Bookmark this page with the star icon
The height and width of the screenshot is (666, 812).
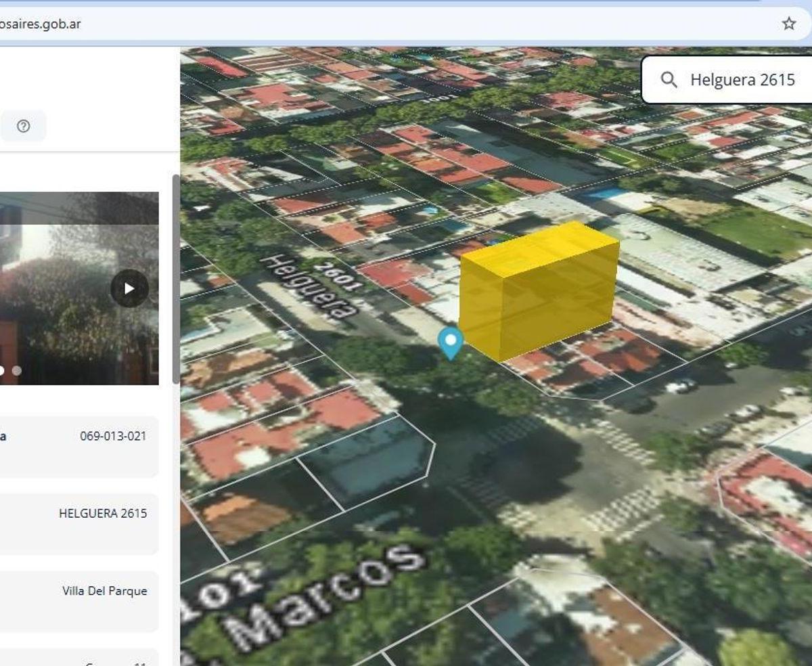pos(789,24)
